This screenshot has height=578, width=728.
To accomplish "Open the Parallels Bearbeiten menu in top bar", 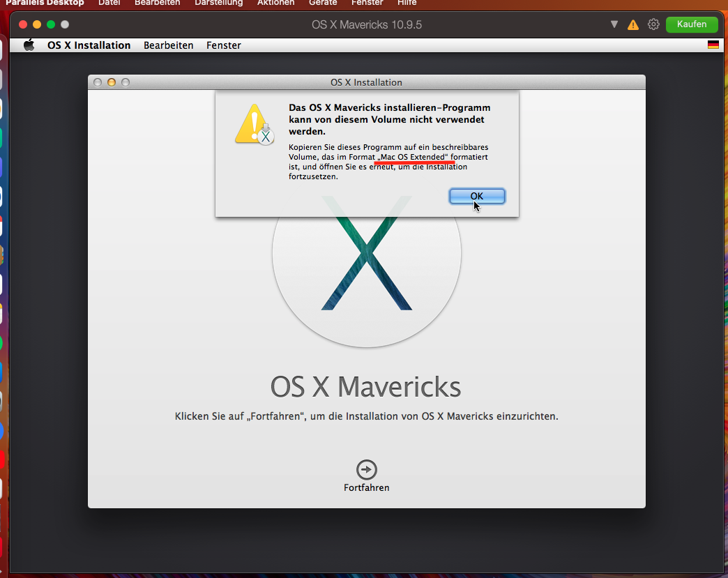I will (x=158, y=3).
